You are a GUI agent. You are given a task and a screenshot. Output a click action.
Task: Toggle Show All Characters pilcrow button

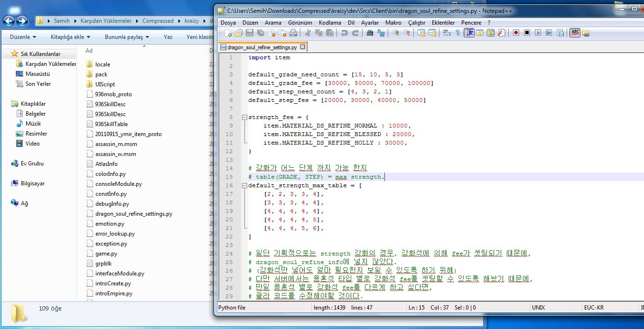click(x=457, y=33)
